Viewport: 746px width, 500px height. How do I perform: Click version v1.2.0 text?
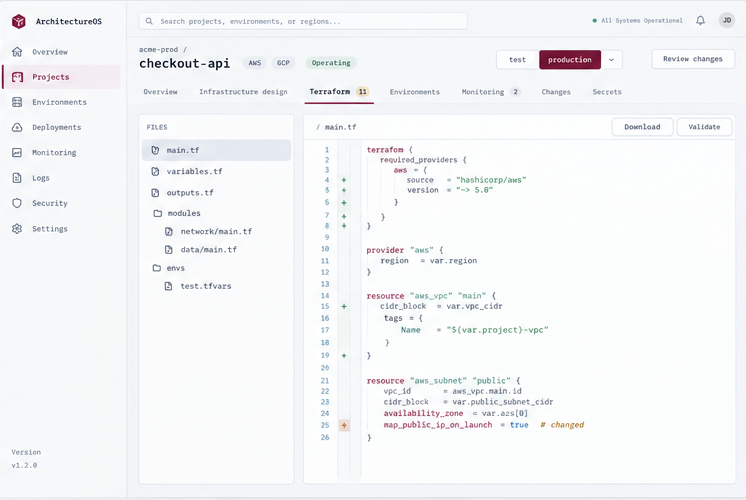point(24,465)
